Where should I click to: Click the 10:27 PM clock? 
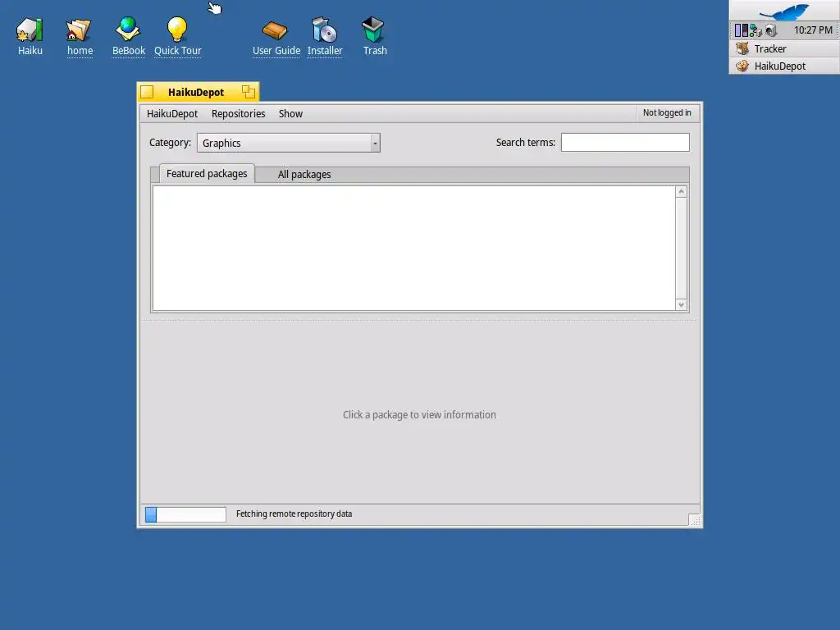point(813,30)
